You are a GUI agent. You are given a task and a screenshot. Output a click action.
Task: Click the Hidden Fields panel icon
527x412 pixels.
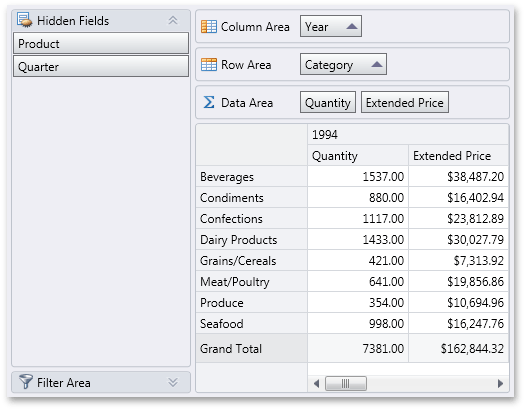[x=25, y=20]
